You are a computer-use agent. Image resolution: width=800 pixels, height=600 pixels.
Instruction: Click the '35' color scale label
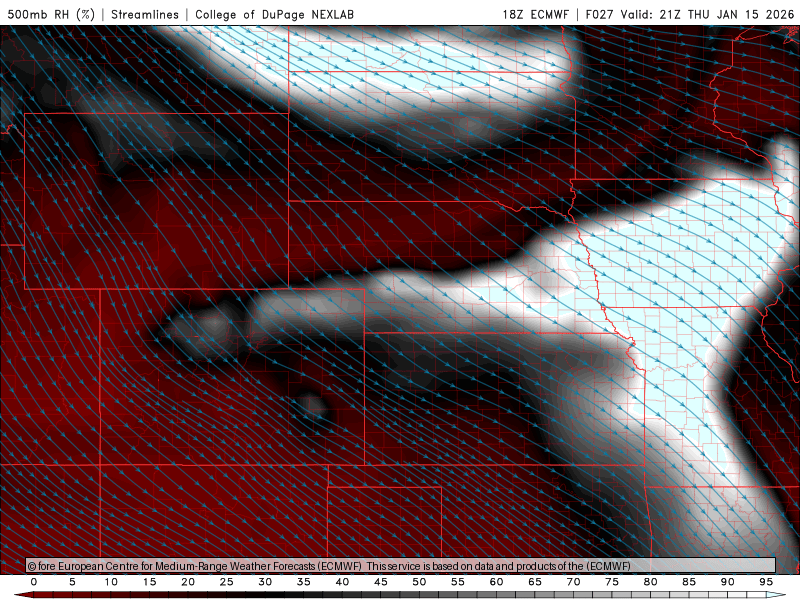point(304,582)
